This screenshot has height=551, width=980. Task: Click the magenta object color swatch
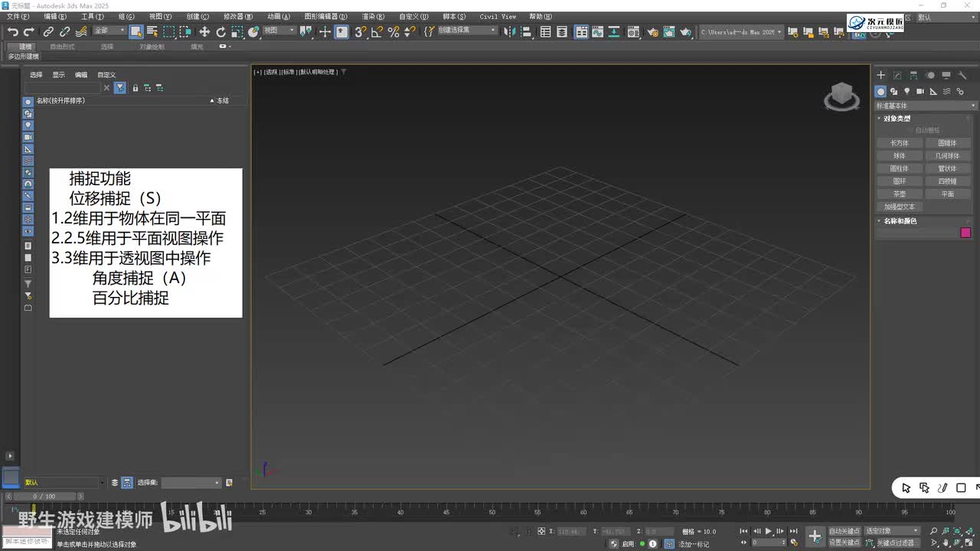tap(965, 233)
